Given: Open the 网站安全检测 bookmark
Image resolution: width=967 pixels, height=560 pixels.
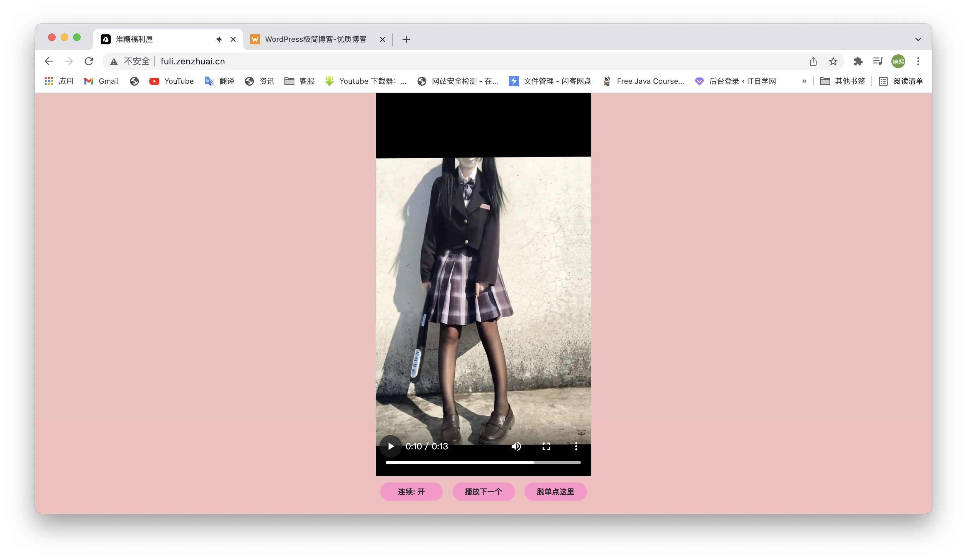Looking at the screenshot, I should tap(458, 81).
